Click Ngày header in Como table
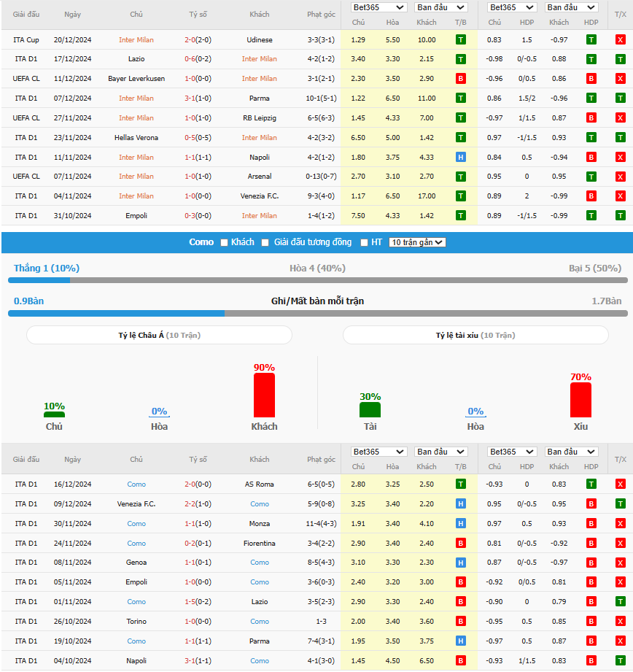The image size is (633, 672). click(72, 460)
